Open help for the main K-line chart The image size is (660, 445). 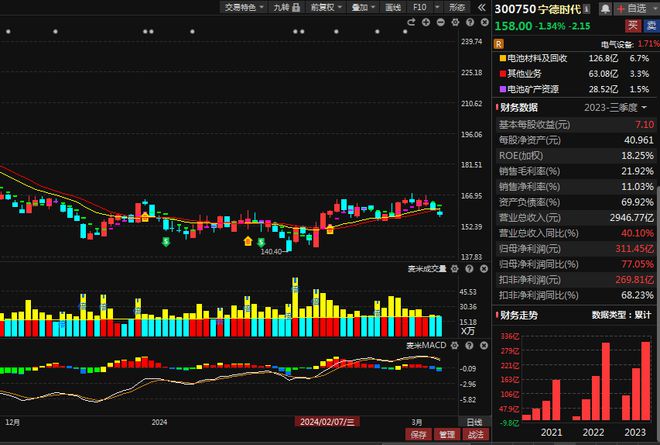point(470,22)
